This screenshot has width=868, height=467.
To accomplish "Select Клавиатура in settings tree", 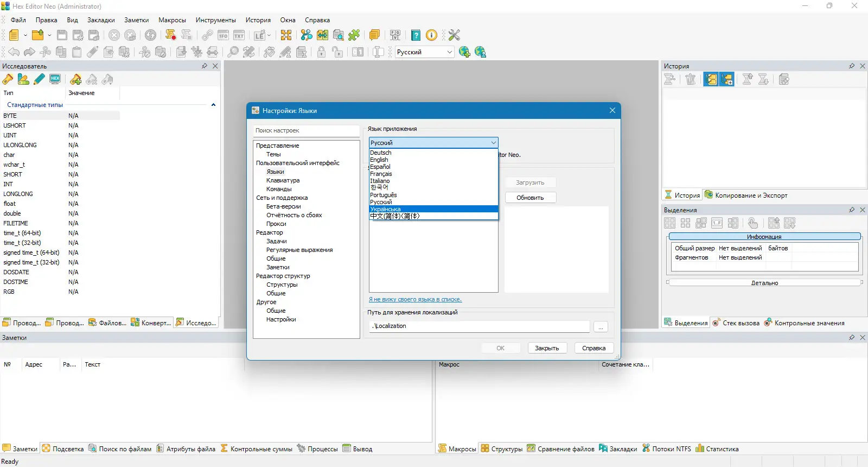I will (x=283, y=180).
